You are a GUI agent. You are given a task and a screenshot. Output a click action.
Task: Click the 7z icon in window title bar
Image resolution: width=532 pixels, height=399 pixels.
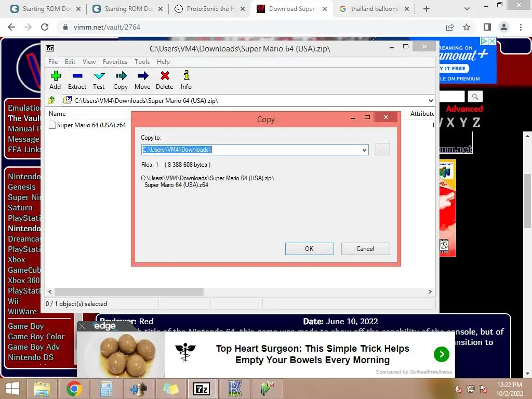[x=50, y=48]
